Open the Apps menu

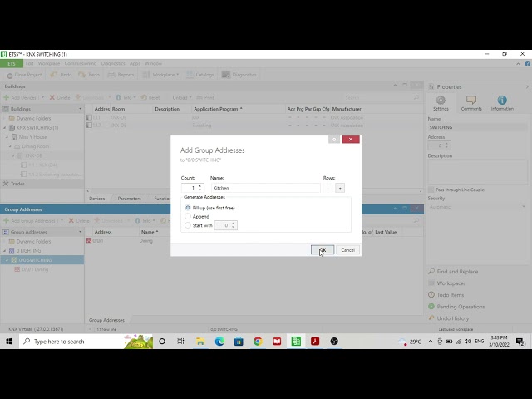click(x=135, y=63)
